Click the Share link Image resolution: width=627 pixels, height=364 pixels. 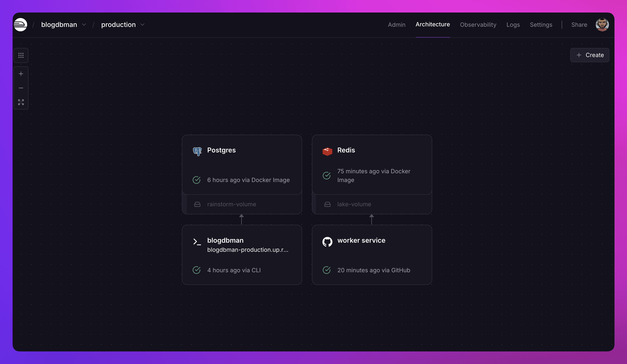click(x=579, y=25)
